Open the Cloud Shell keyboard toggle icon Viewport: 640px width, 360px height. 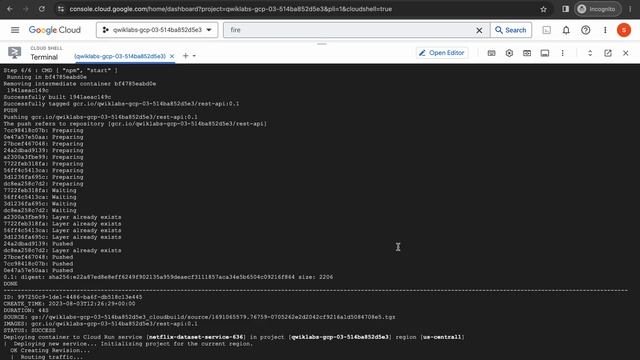(491, 53)
